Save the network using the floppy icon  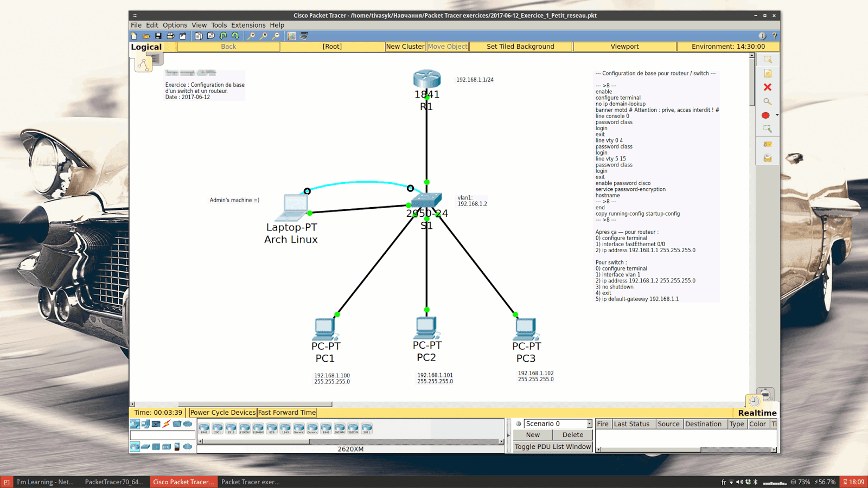coord(158,36)
